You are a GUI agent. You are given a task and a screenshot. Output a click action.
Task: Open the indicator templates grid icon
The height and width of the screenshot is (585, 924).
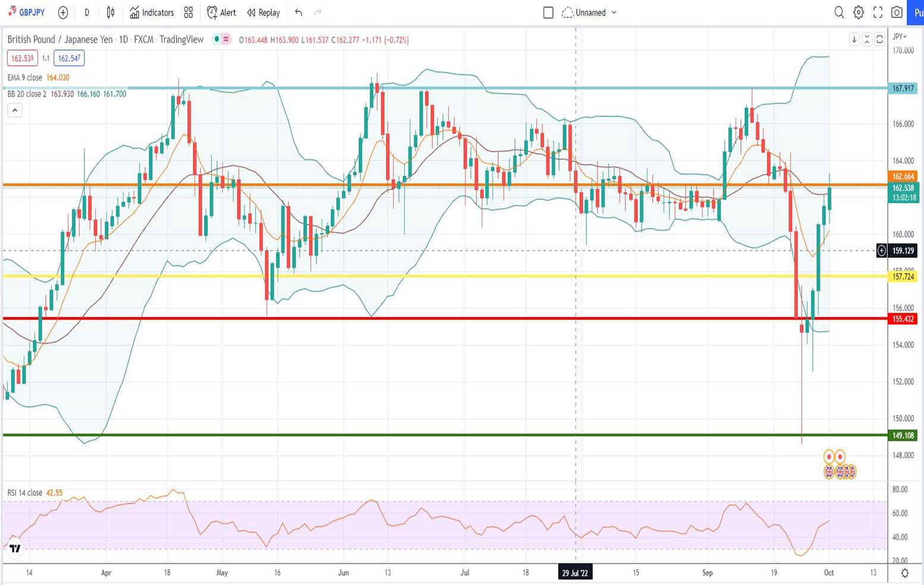188,12
